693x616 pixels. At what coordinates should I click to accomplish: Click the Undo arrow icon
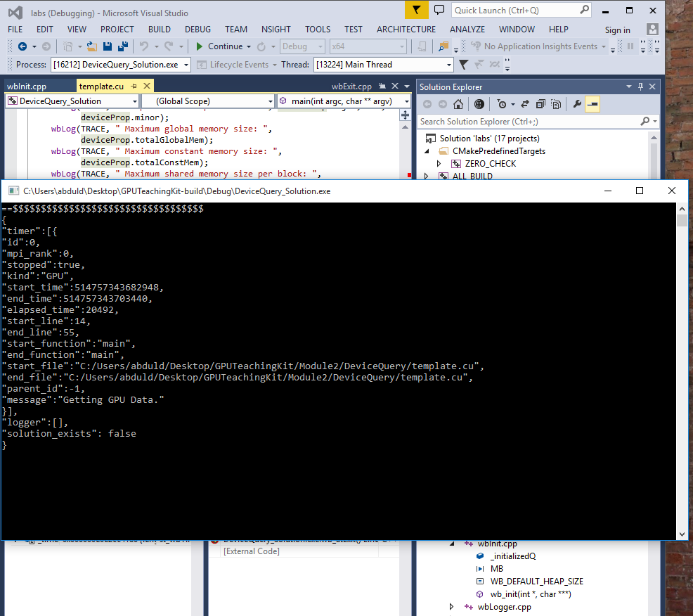[143, 46]
